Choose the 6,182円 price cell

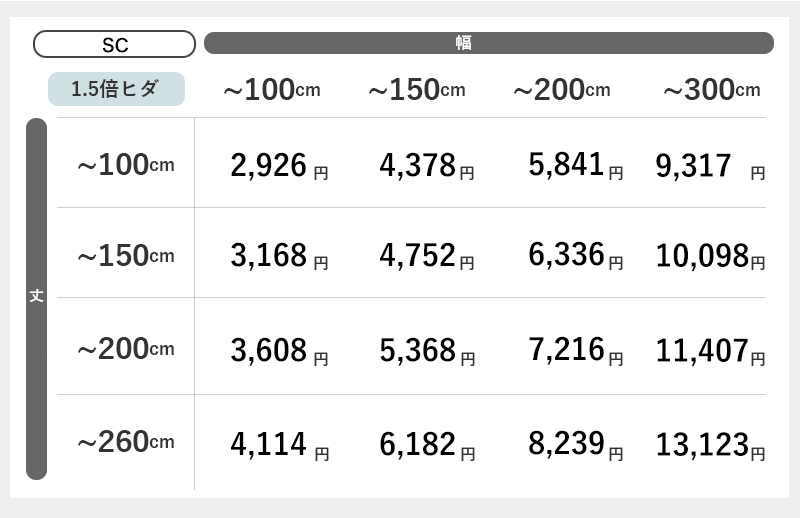coord(427,445)
